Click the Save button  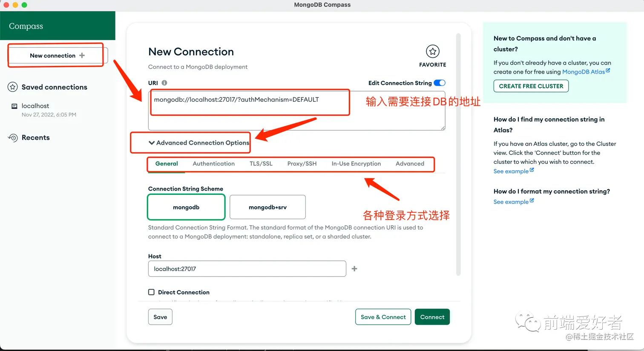click(160, 317)
